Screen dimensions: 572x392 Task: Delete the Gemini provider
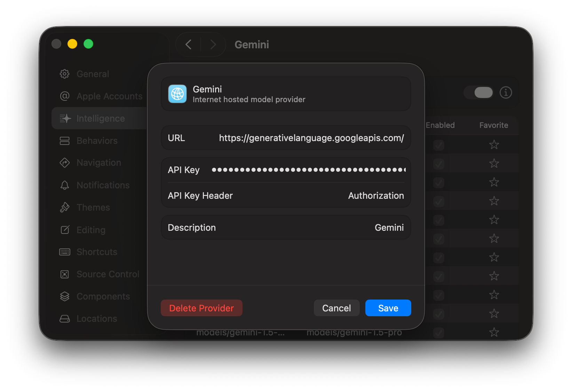click(x=201, y=308)
